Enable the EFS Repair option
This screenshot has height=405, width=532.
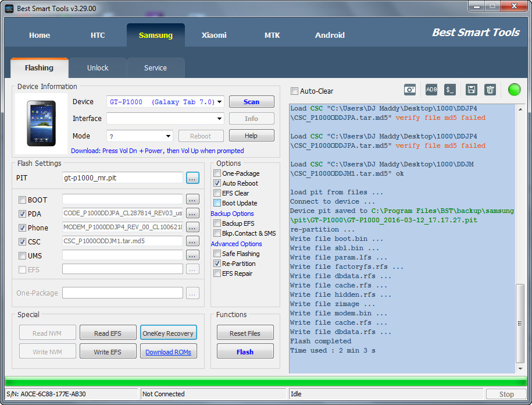pos(217,273)
